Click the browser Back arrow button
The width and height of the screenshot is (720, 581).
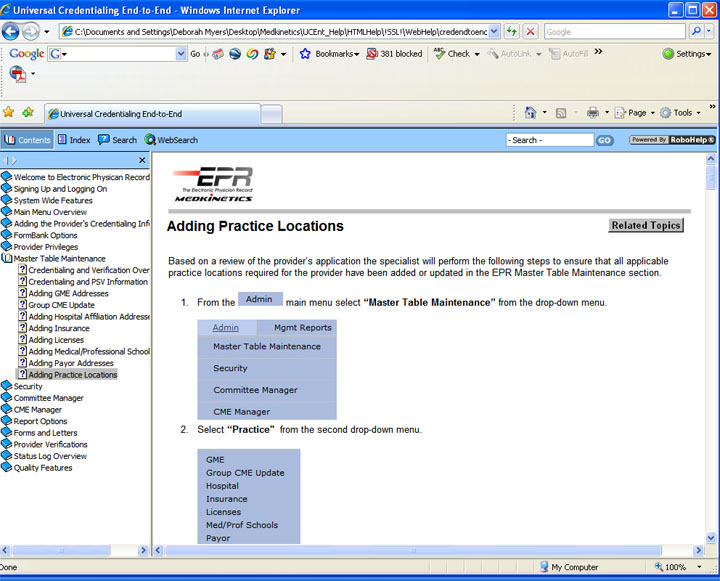click(x=11, y=32)
